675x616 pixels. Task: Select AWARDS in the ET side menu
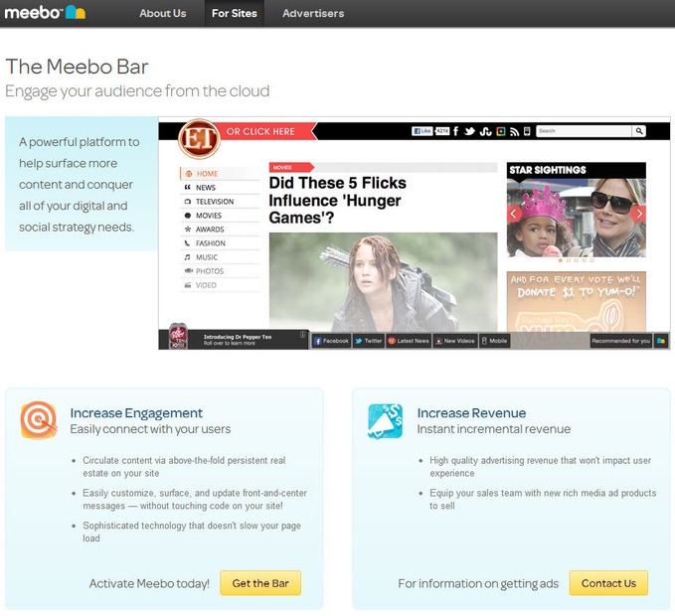coord(220,230)
